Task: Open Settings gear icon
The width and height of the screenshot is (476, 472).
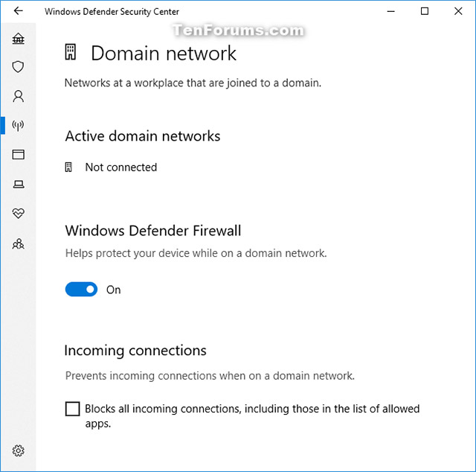Action: click(18, 450)
